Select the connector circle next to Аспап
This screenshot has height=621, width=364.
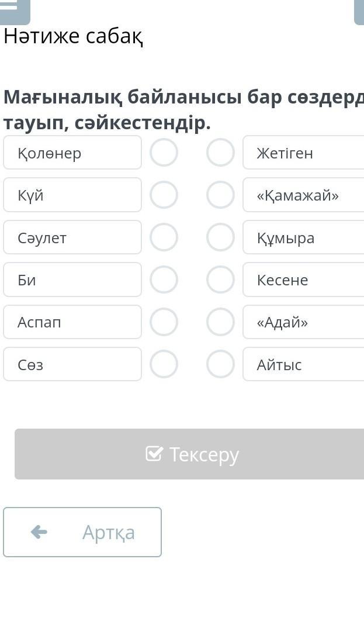click(x=164, y=322)
